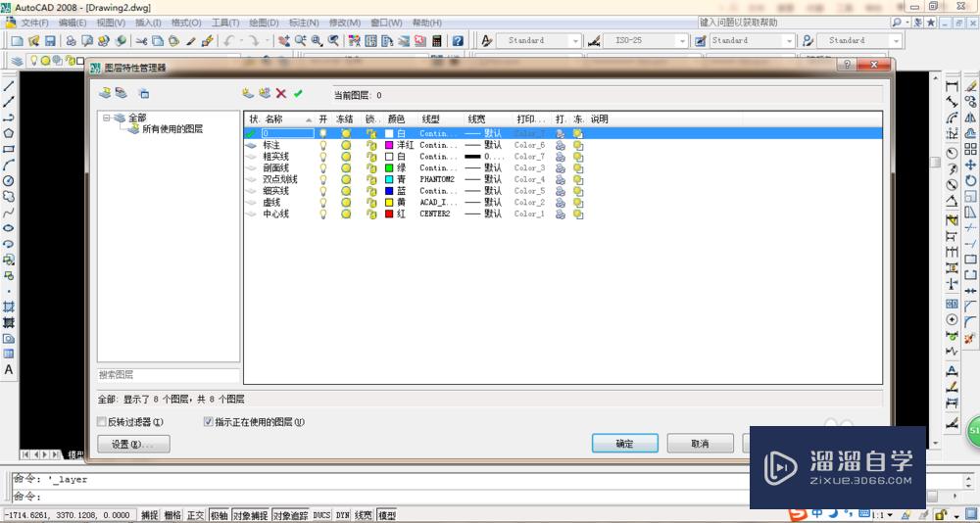Click the Erase tool in modify toolbar
Screen dimensions: 980x523
pyautogui.click(x=970, y=85)
